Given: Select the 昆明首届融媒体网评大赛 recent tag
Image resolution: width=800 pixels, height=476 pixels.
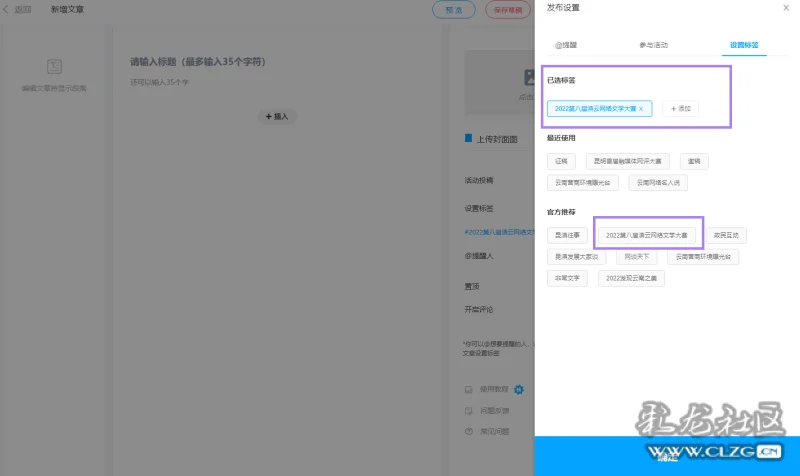Looking at the screenshot, I should [x=628, y=161].
